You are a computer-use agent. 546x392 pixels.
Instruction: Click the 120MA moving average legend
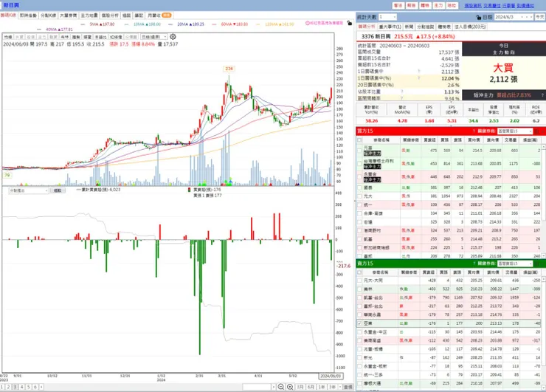click(279, 24)
